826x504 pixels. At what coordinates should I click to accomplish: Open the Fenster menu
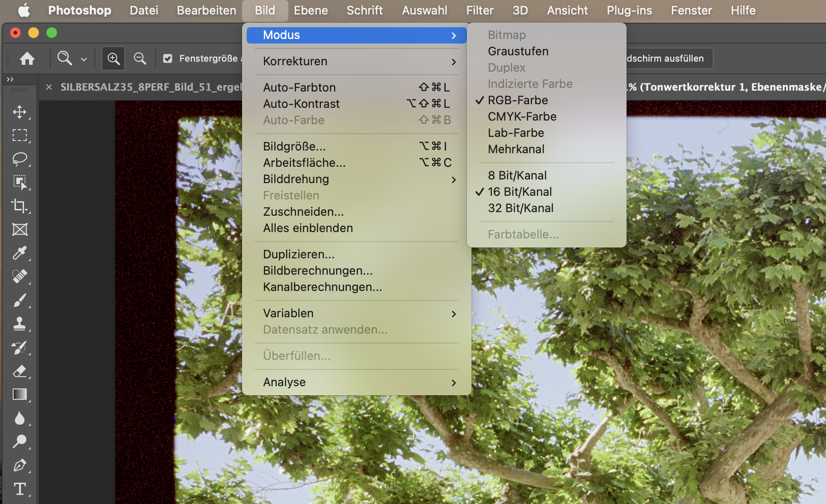(x=691, y=10)
